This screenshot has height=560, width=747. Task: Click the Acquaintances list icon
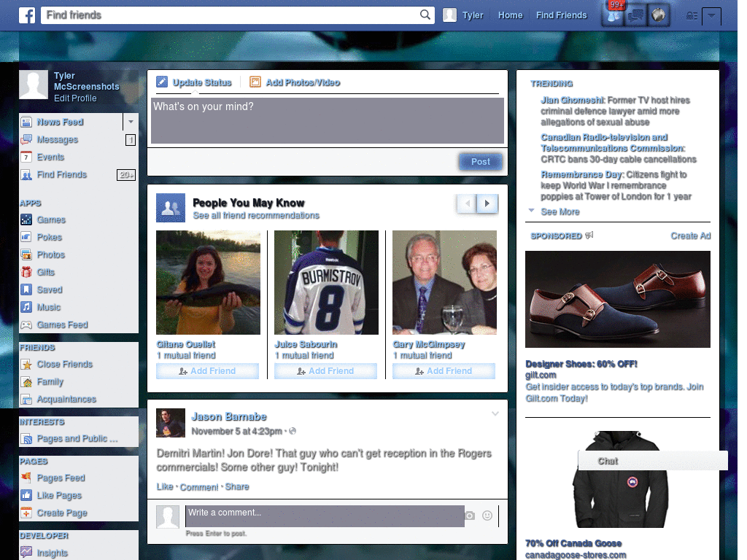27,400
